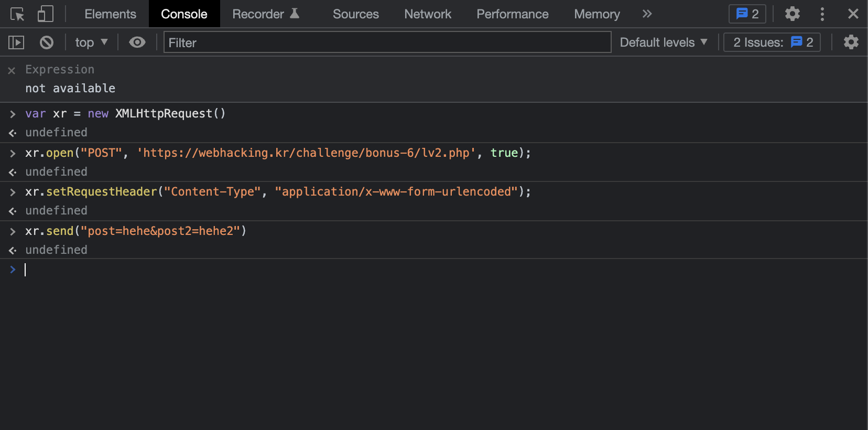Open the Memory tab

(x=596, y=14)
